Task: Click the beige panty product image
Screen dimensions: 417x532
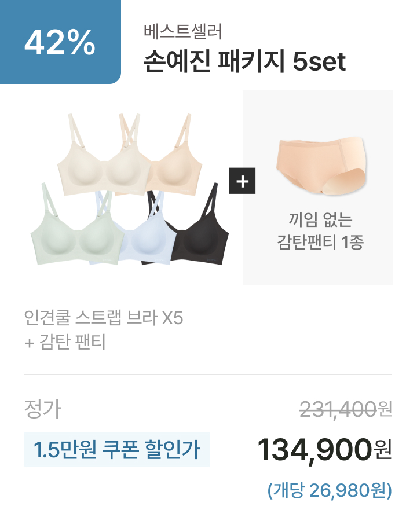Action: (321, 166)
